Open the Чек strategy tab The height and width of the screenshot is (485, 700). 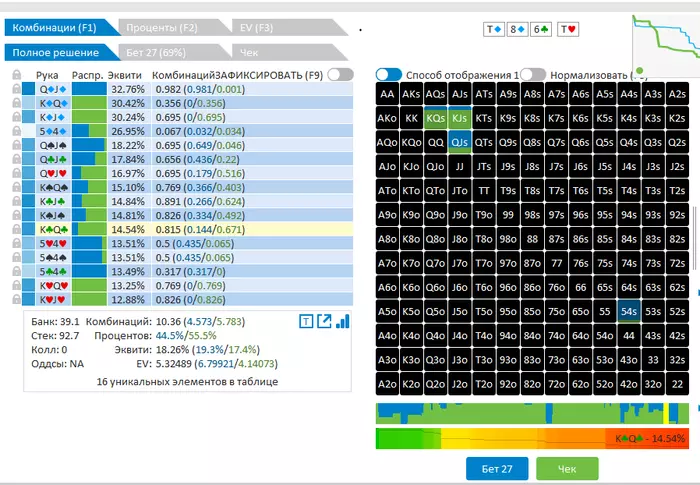click(286, 52)
